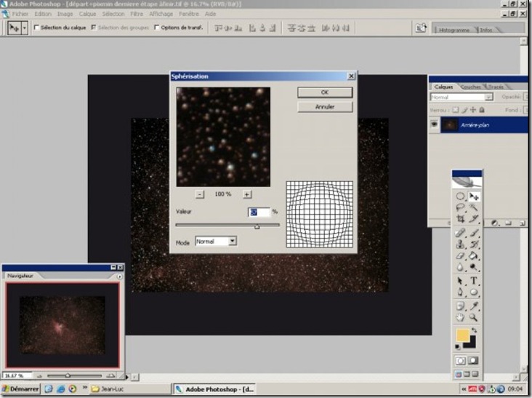Open the Edition menu
The image size is (532, 398).
click(43, 14)
